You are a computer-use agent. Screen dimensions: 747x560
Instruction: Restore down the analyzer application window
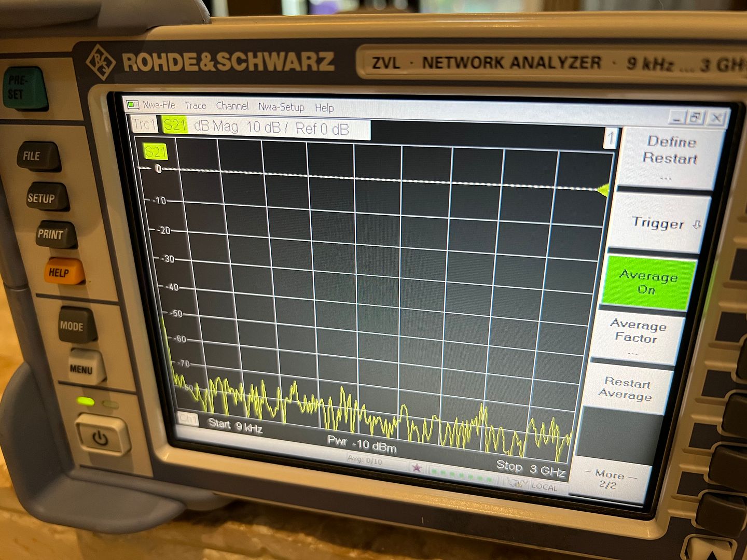click(x=695, y=118)
